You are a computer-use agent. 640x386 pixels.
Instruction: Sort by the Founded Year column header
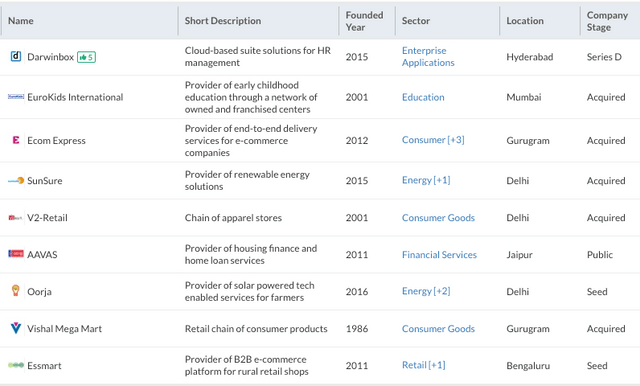coord(364,21)
